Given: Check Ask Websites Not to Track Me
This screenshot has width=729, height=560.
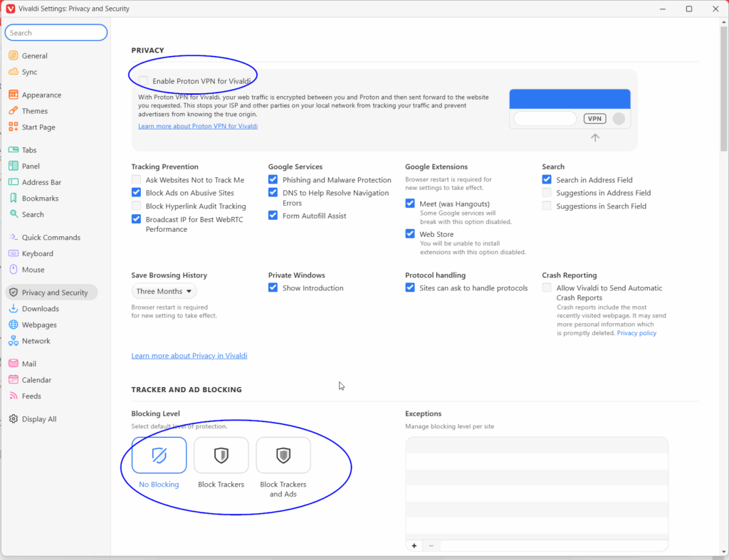Looking at the screenshot, I should (136, 180).
